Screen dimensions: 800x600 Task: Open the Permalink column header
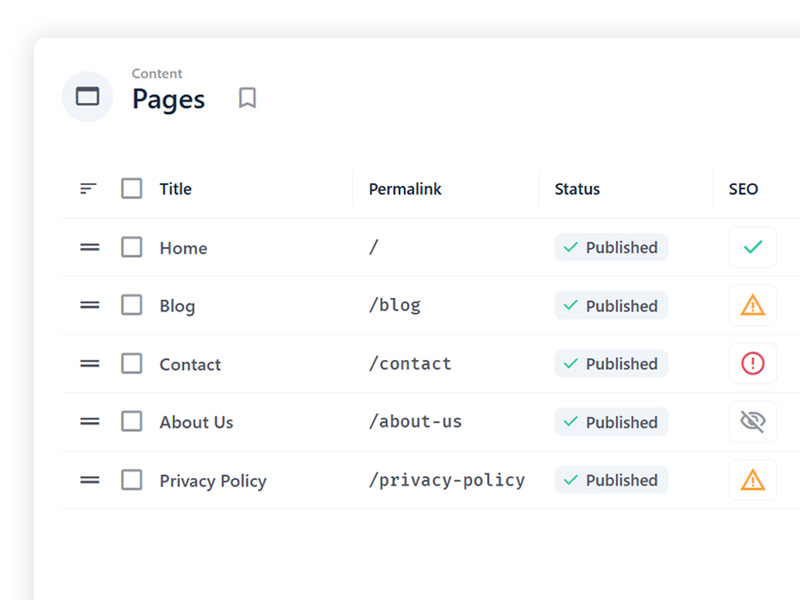(404, 188)
